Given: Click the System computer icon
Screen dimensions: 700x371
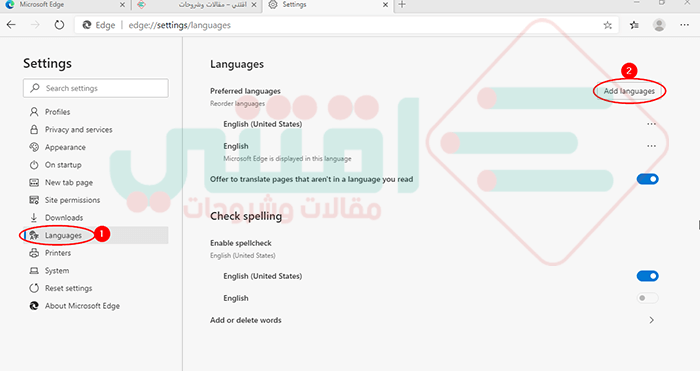Looking at the screenshot, I should (34, 271).
